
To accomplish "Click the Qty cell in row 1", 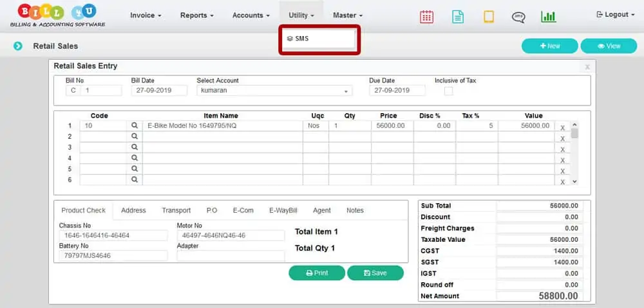I will point(350,126).
